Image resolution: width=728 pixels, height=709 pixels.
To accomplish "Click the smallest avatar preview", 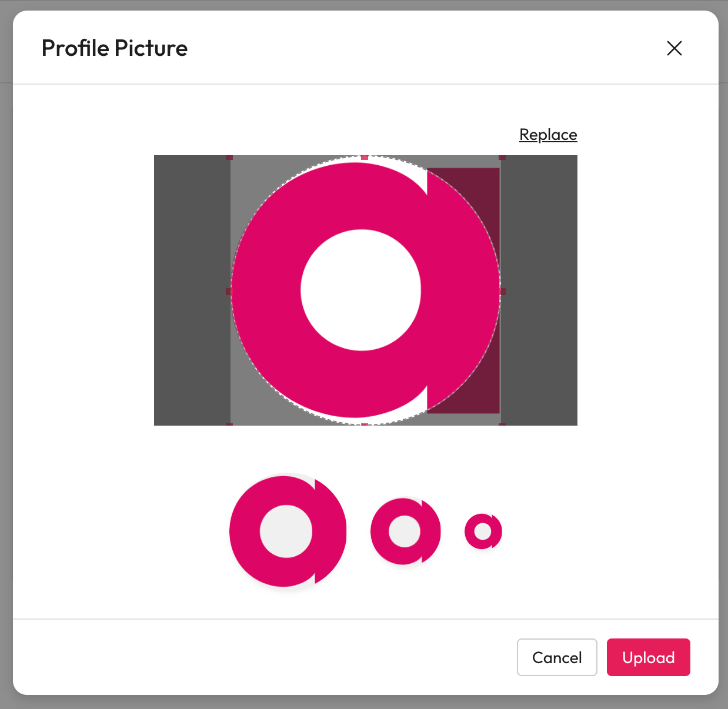I will coord(483,531).
